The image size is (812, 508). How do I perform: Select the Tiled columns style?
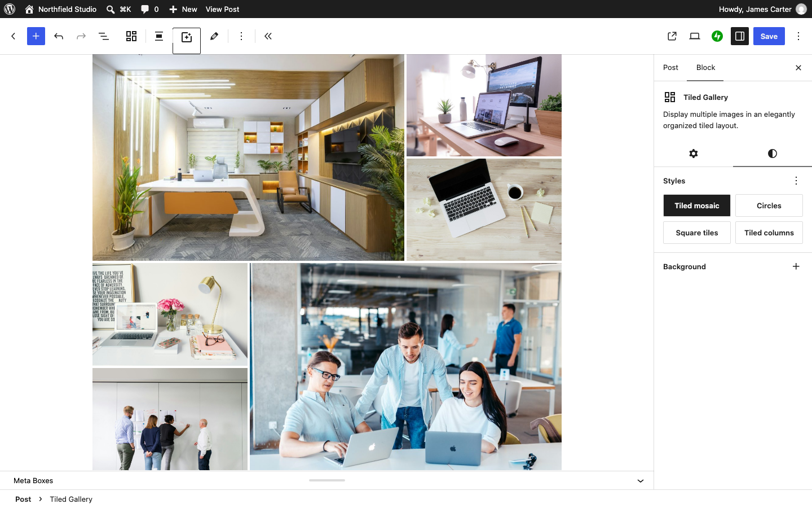pos(769,233)
